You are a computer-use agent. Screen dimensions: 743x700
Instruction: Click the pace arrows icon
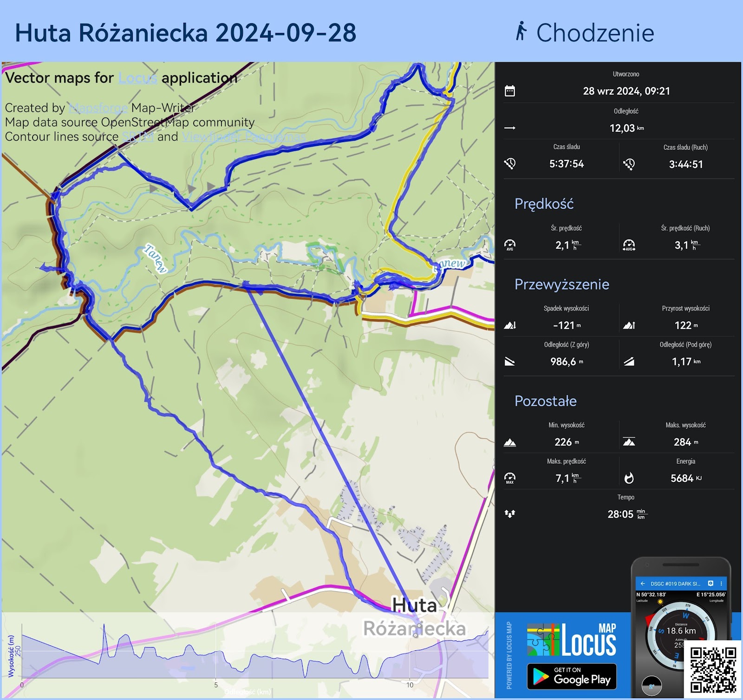pos(510,513)
